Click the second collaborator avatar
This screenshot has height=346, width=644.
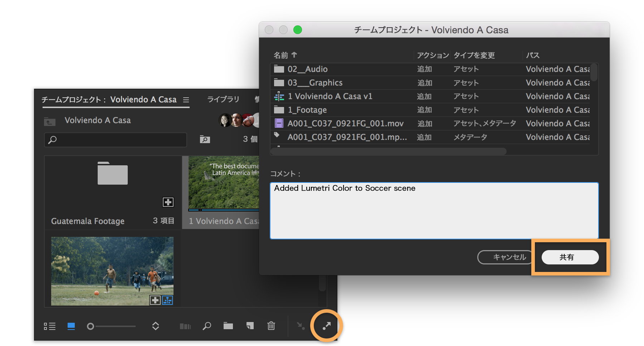pyautogui.click(x=236, y=120)
